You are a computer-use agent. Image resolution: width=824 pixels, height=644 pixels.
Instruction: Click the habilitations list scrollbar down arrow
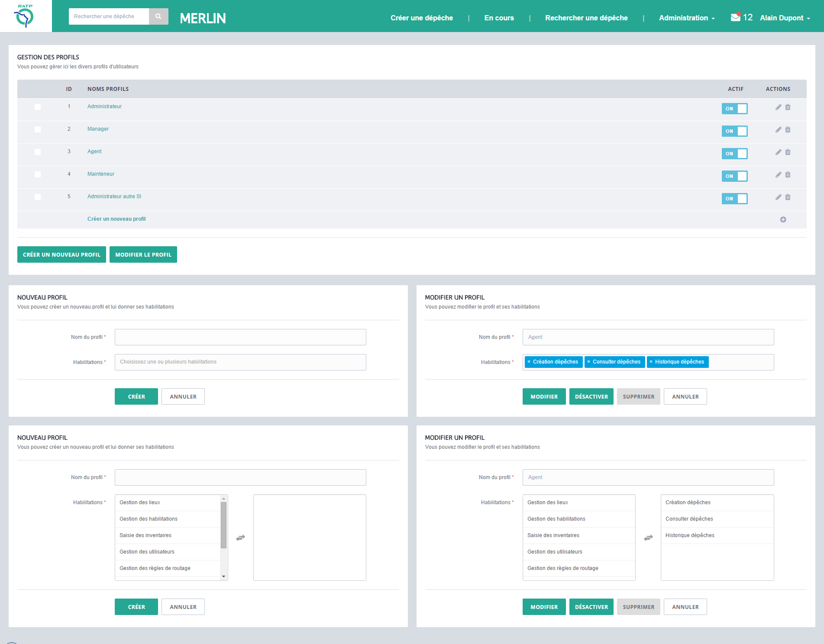[223, 576]
